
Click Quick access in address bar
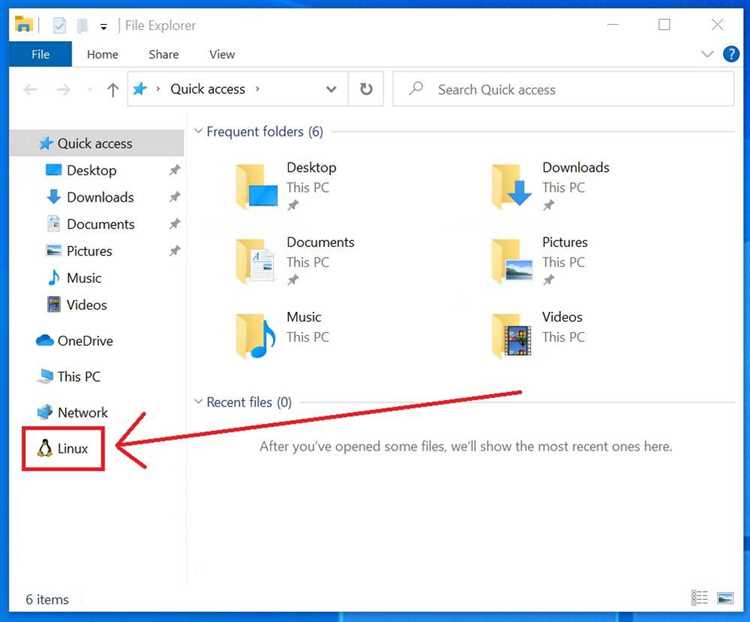[208, 89]
